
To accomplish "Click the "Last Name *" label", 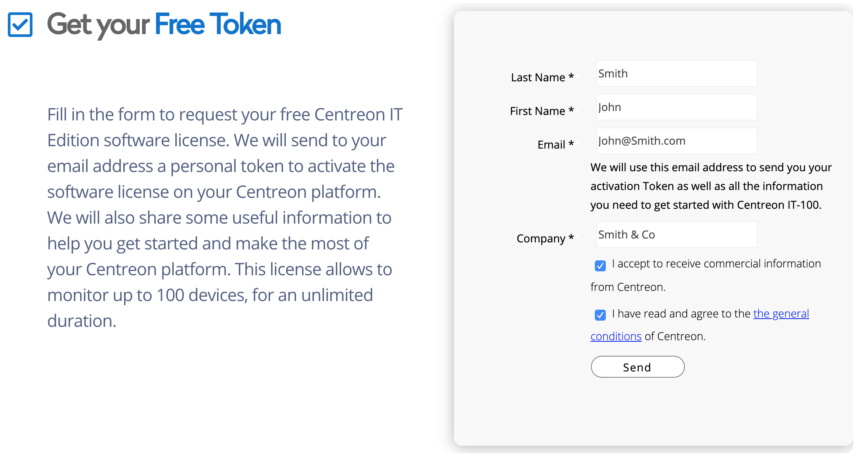I will (542, 77).
